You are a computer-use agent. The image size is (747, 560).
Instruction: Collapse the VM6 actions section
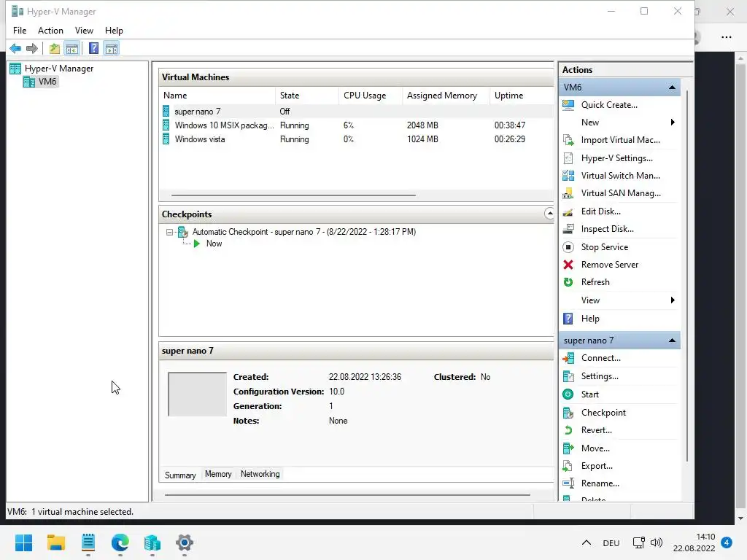(x=672, y=87)
